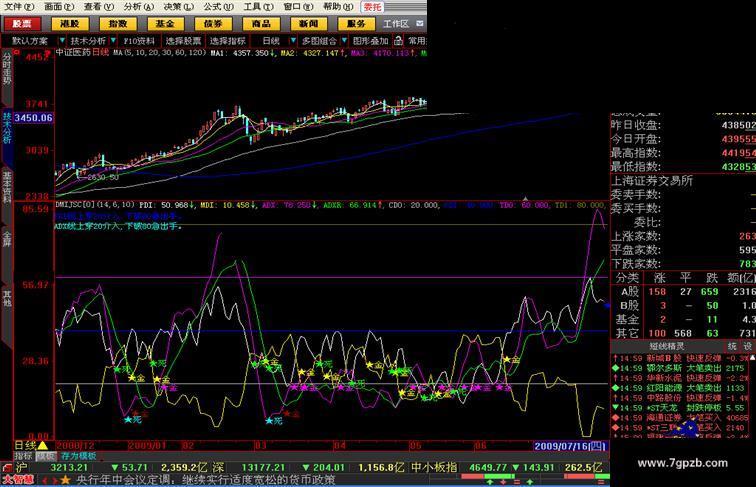This screenshot has width=756, height=487.
Task: Click 存为模板 save-template link
Action: (x=78, y=456)
